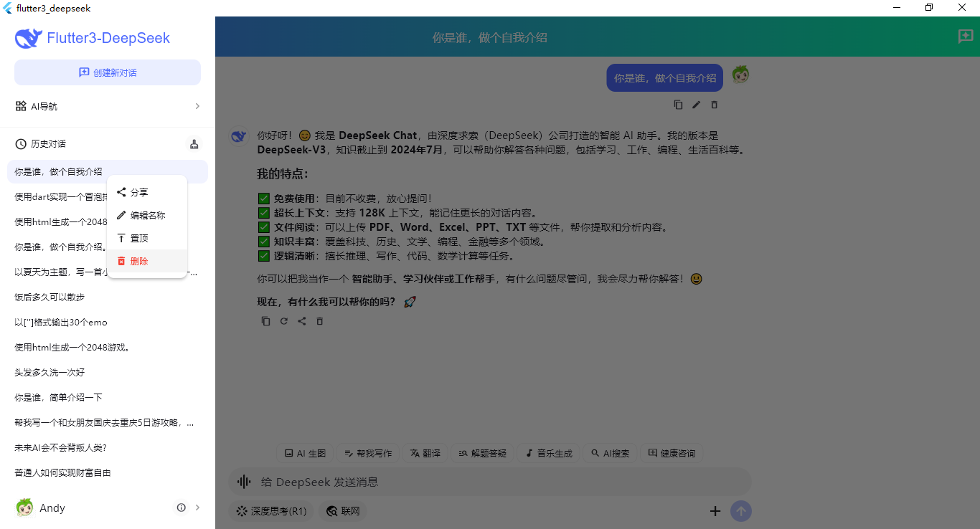Open the info icon next to Andy
980x529 pixels.
[x=181, y=507]
